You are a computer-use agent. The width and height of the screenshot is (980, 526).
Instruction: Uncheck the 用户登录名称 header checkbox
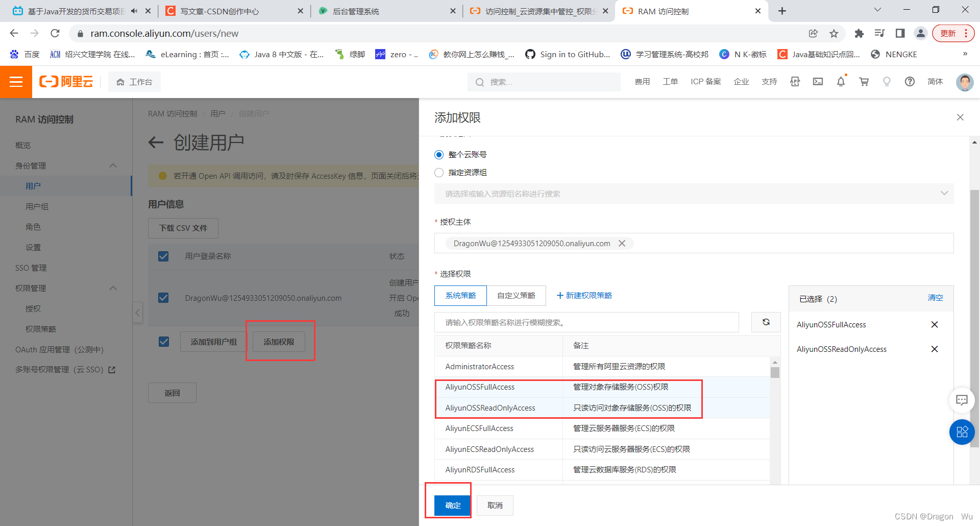[x=163, y=256]
